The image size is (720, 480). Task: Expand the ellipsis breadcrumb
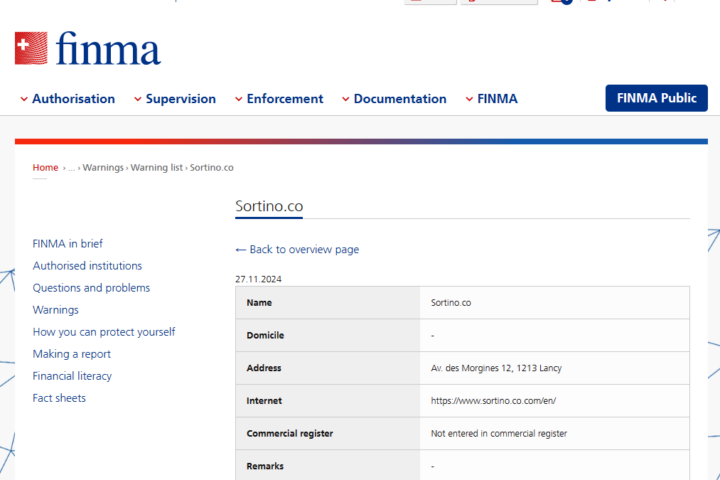72,168
